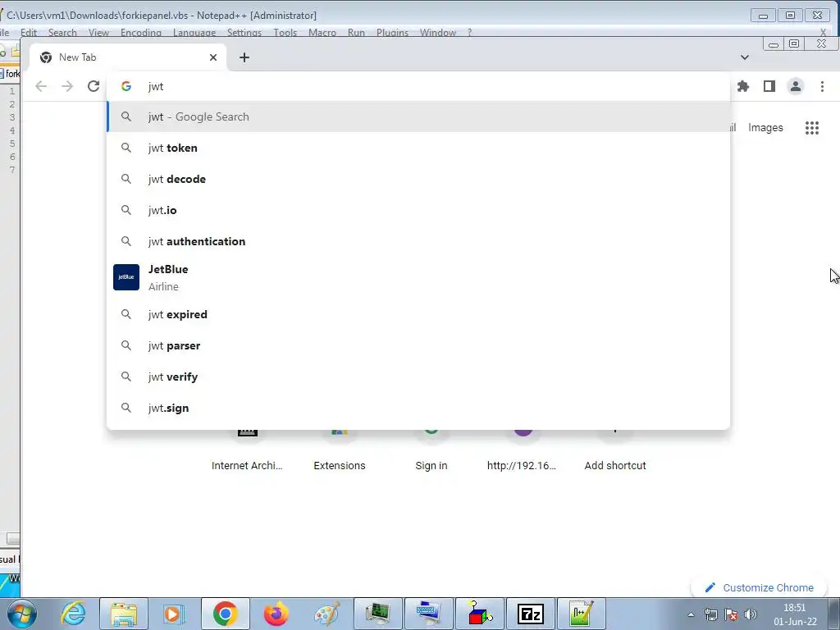Pick the 'jwt verify' suggestion
The height and width of the screenshot is (630, 840).
(418, 377)
